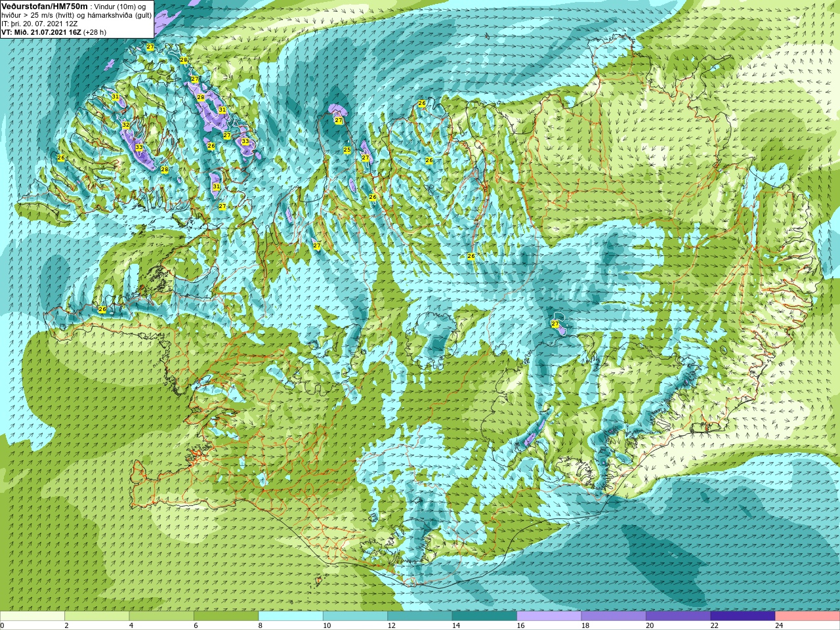Click the legend scale label '8'

[x=260, y=626]
